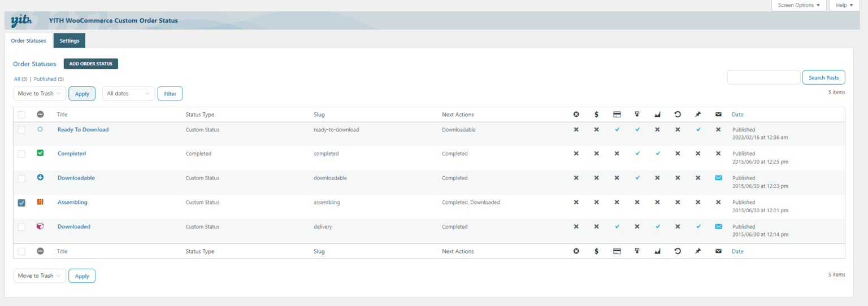Expand the Help panel
Image resolution: width=868 pixels, height=306 pixels.
844,5
